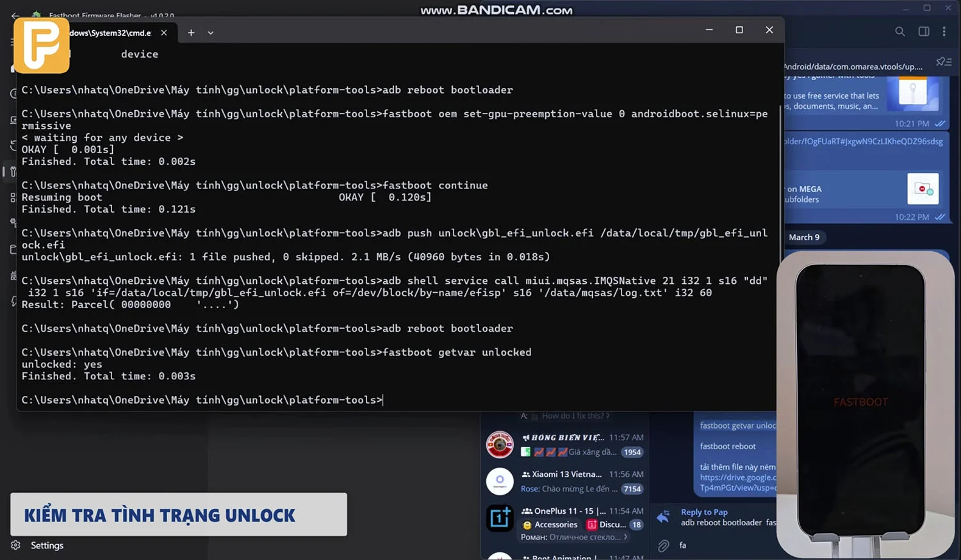Open Telegram search with the magnifier icon
The height and width of the screenshot is (560, 961).
899,31
